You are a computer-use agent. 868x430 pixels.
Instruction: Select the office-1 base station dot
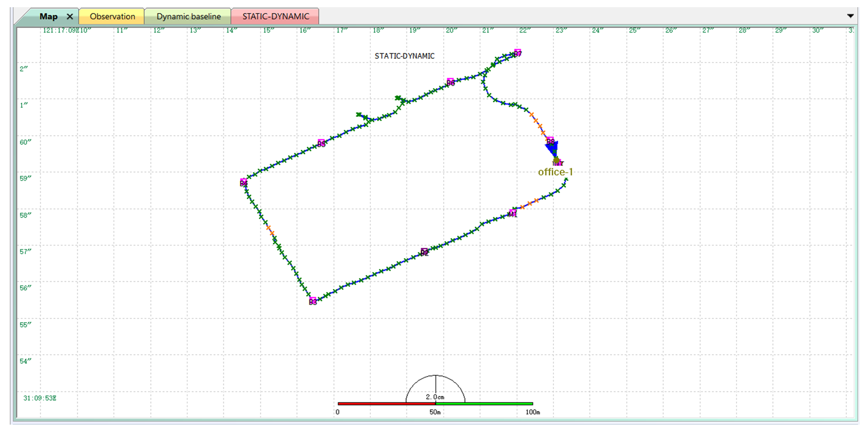(557, 161)
